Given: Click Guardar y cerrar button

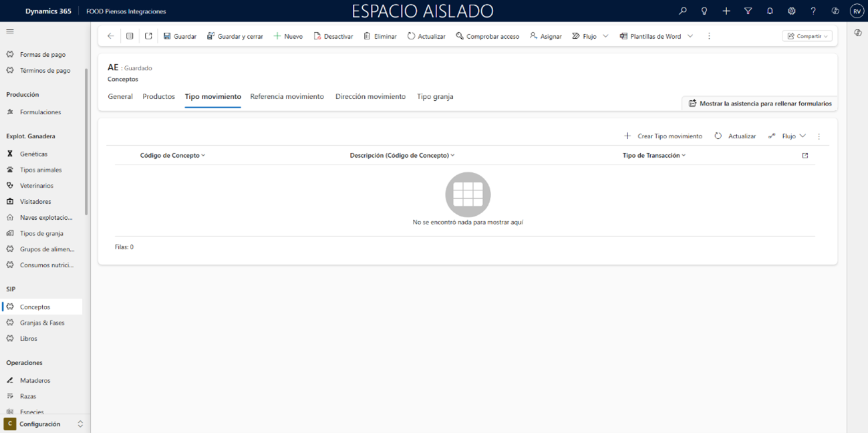Looking at the screenshot, I should [235, 36].
